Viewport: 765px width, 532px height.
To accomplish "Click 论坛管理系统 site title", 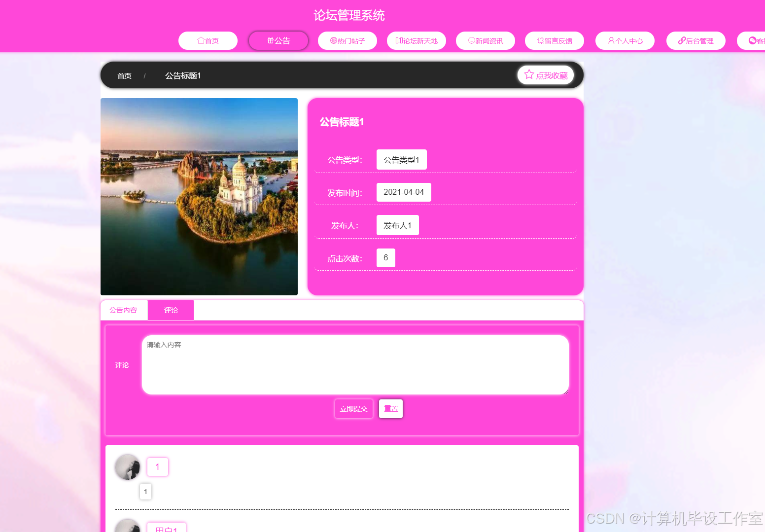I will (x=349, y=15).
